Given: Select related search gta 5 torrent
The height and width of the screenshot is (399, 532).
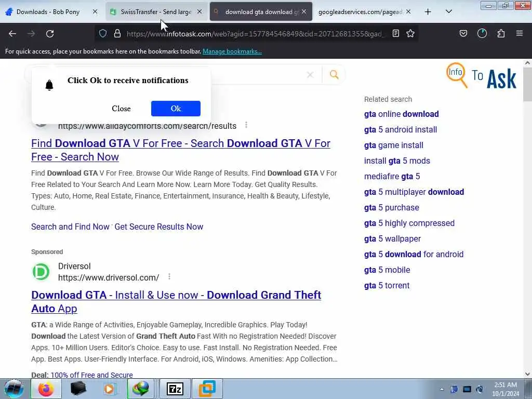Looking at the screenshot, I should [387, 286].
